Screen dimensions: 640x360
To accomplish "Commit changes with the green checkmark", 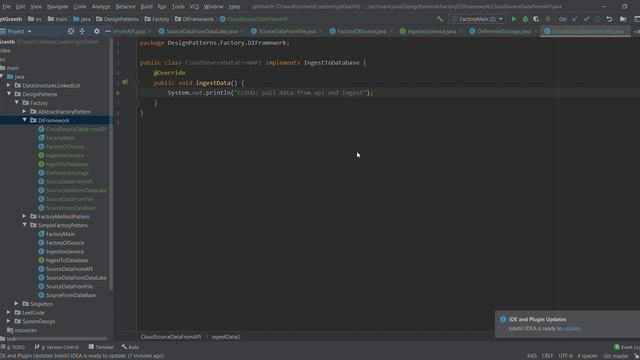I will (587, 19).
